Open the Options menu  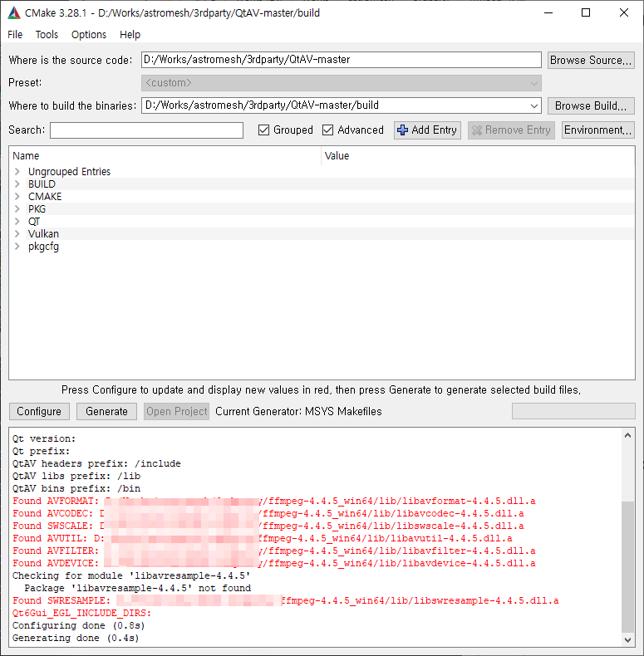click(89, 35)
